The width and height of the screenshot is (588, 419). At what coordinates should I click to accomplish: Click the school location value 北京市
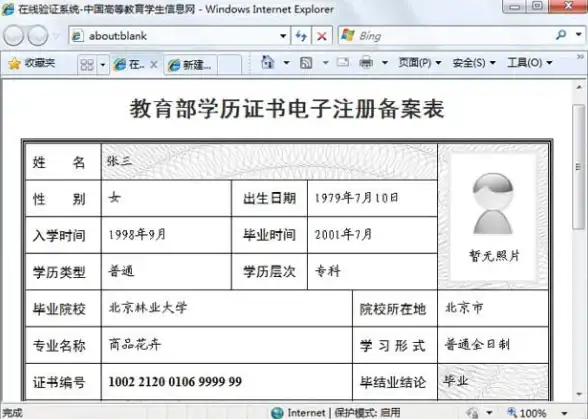[464, 308]
